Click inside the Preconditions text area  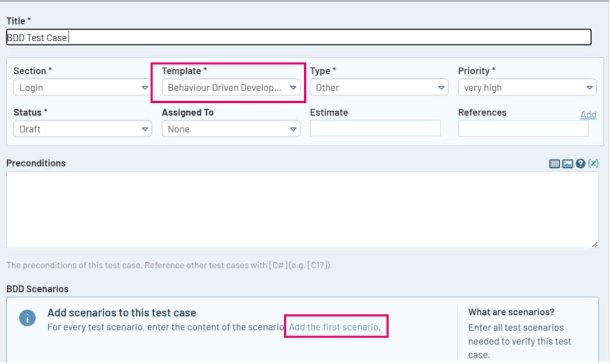pyautogui.click(x=302, y=210)
